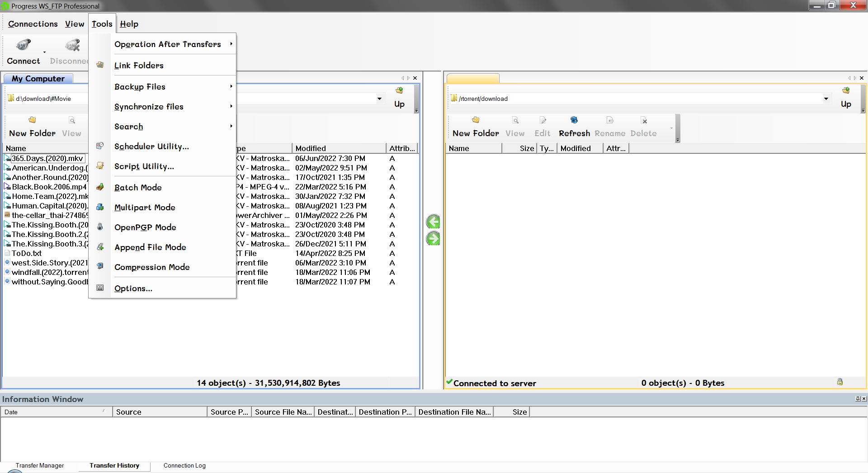Click the OpenPGP Mode icon in Tools menu

[100, 227]
